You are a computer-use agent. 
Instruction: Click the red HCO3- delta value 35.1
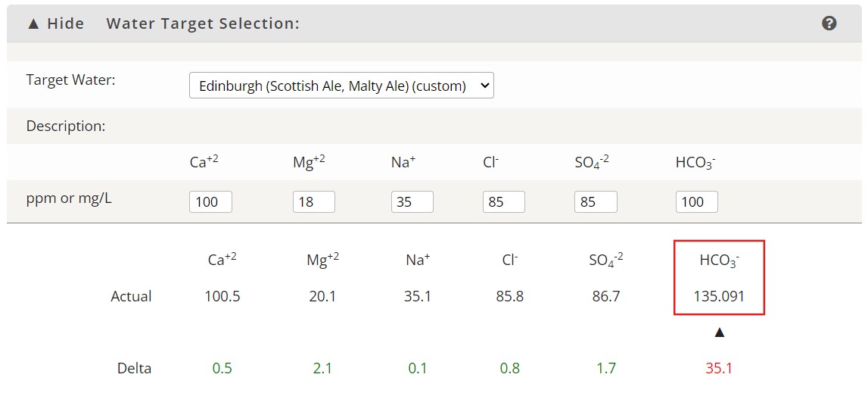pyautogui.click(x=719, y=368)
